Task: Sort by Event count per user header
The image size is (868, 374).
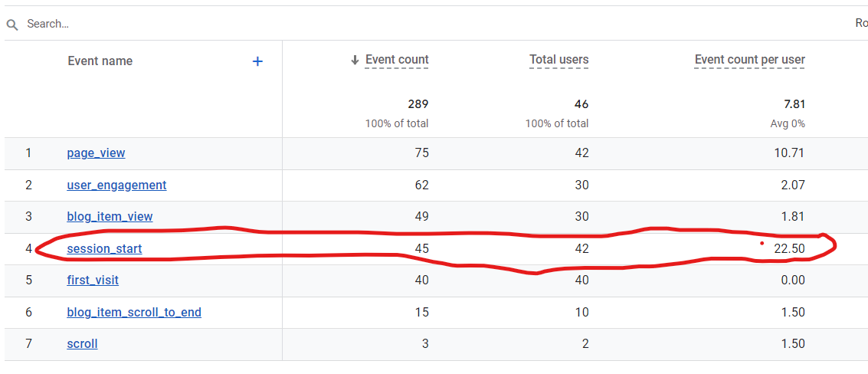Action: [x=749, y=60]
